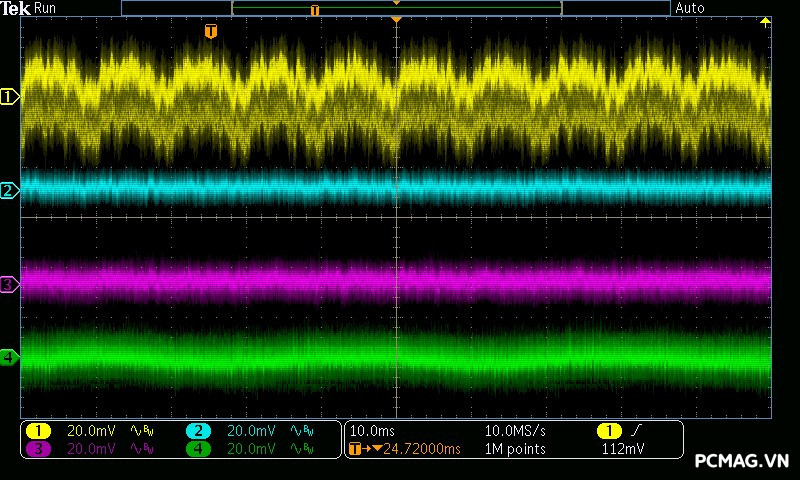Viewport: 800px width, 480px height.
Task: Click the yellow channel 1 ground marker
Action: (10, 97)
